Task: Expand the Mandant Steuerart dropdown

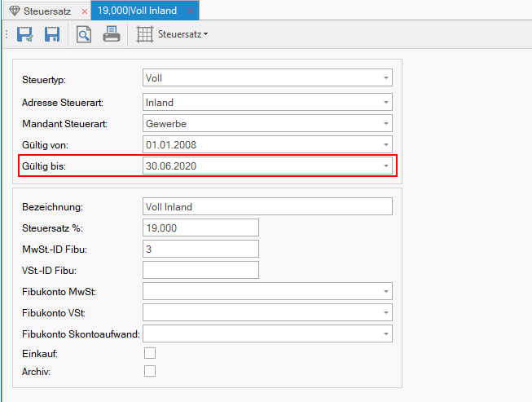Action: click(386, 123)
